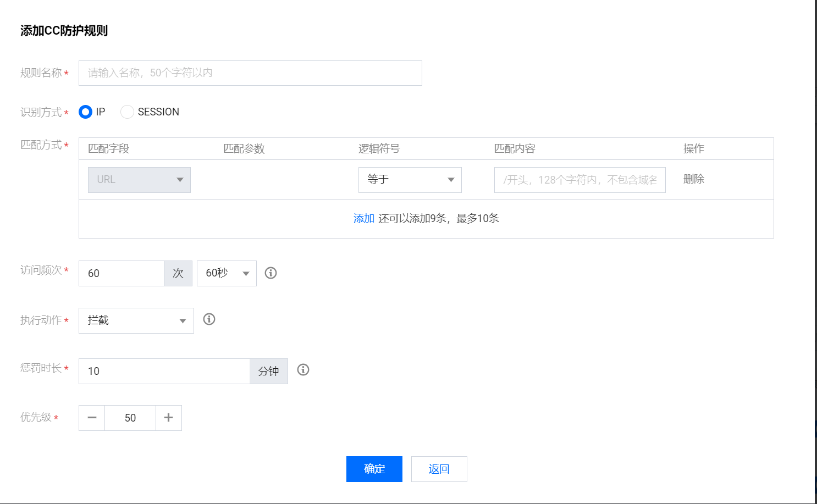Expand the 拦截 action dropdown

click(x=136, y=320)
